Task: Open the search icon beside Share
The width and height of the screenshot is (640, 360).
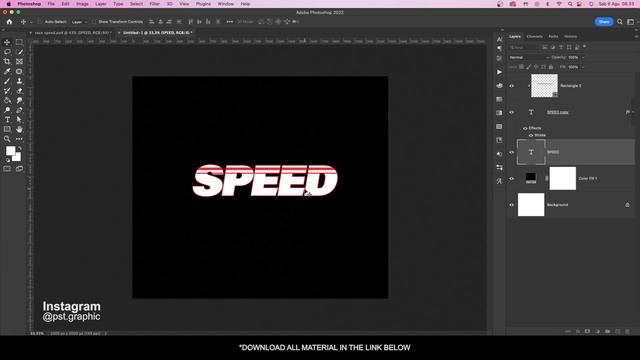Action: pos(620,22)
